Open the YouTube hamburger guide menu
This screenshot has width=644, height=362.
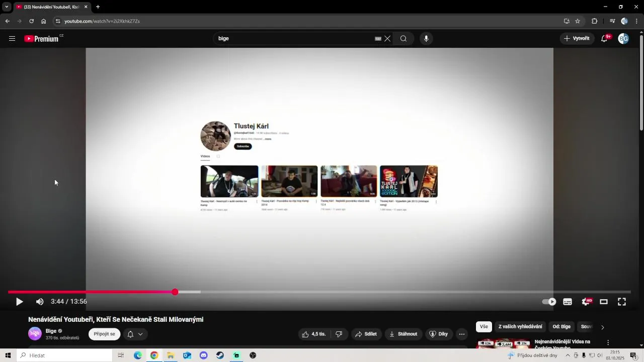click(12, 39)
